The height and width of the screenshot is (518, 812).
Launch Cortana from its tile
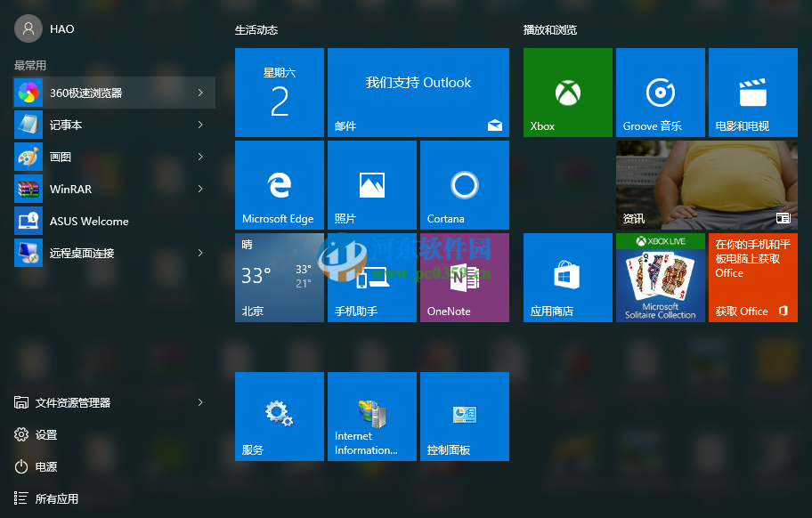464,184
